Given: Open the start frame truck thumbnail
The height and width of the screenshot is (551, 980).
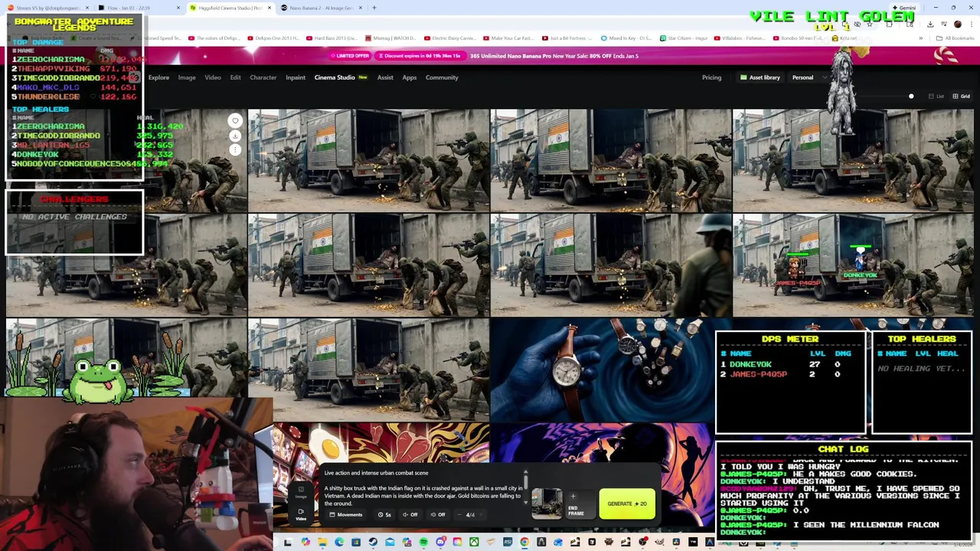Looking at the screenshot, I should (547, 504).
